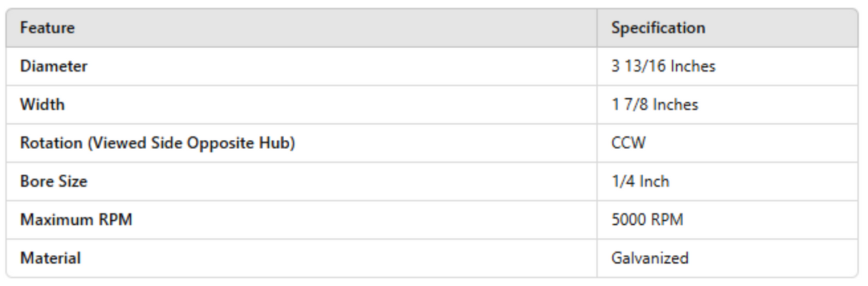The height and width of the screenshot is (286, 868).
Task: Click the '5000' number in the Specification column
Action: click(x=624, y=220)
